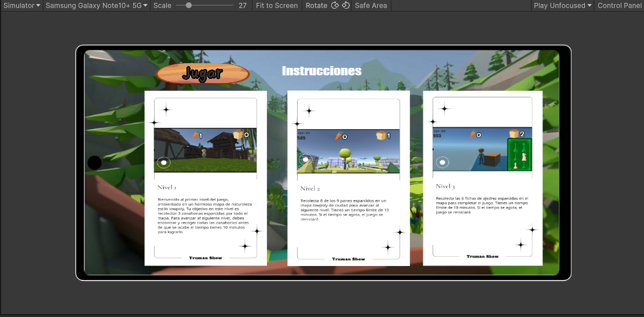Toggle the Safe Area overlay
Image resolution: width=644 pixels, height=317 pixels.
point(371,5)
